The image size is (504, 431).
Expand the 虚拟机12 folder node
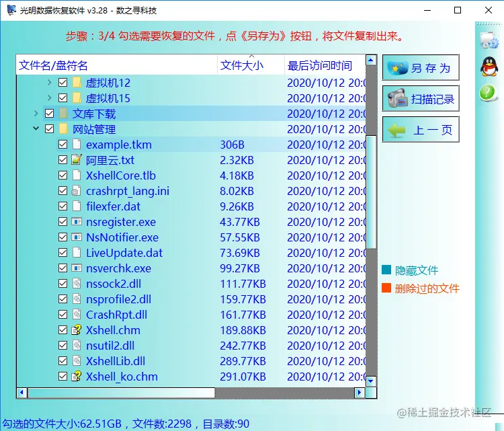click(x=50, y=82)
